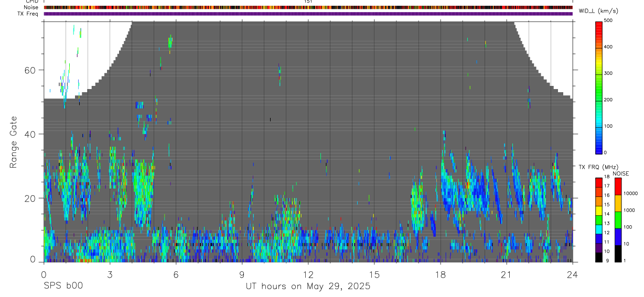Click the 400 value on the WID colorbar
644x297 pixels.
[608, 47]
